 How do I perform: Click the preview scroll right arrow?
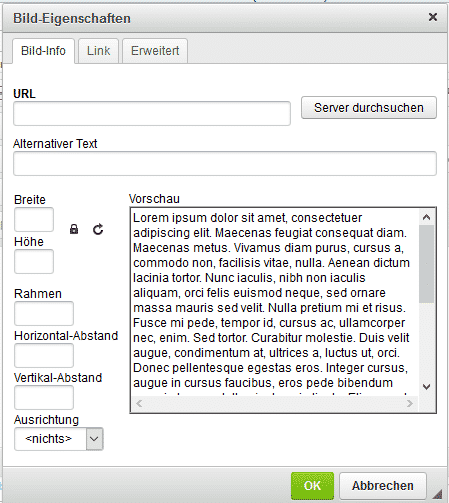[410, 403]
